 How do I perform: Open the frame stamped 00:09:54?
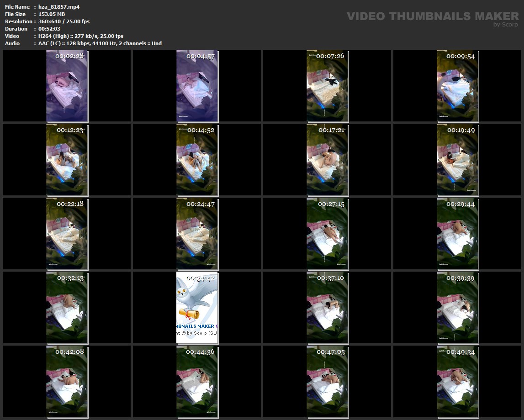[x=457, y=86]
